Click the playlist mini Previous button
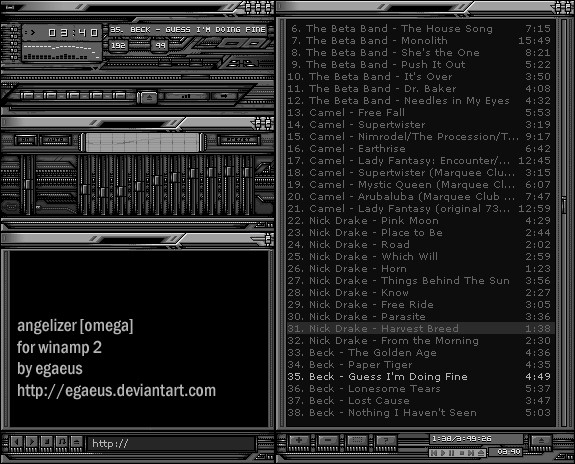The height and width of the screenshot is (464, 575). click(434, 453)
